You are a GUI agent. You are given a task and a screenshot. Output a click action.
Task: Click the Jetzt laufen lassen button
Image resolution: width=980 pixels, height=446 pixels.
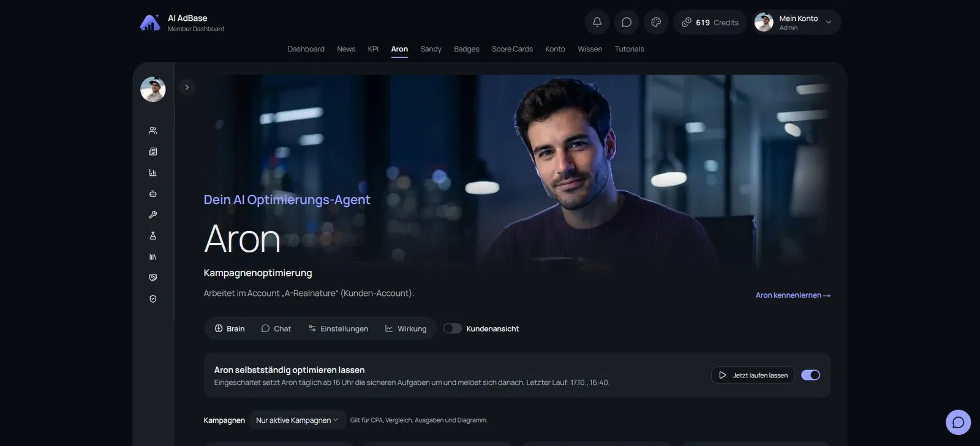[x=753, y=375]
